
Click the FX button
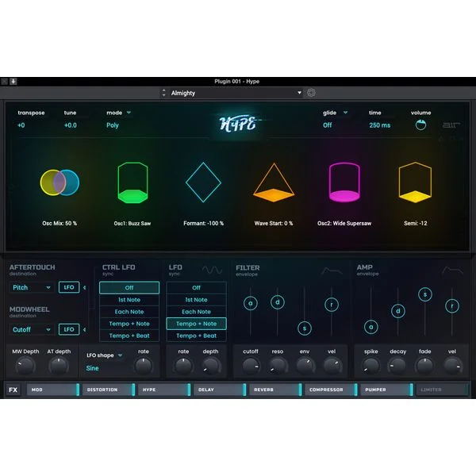click(13, 390)
